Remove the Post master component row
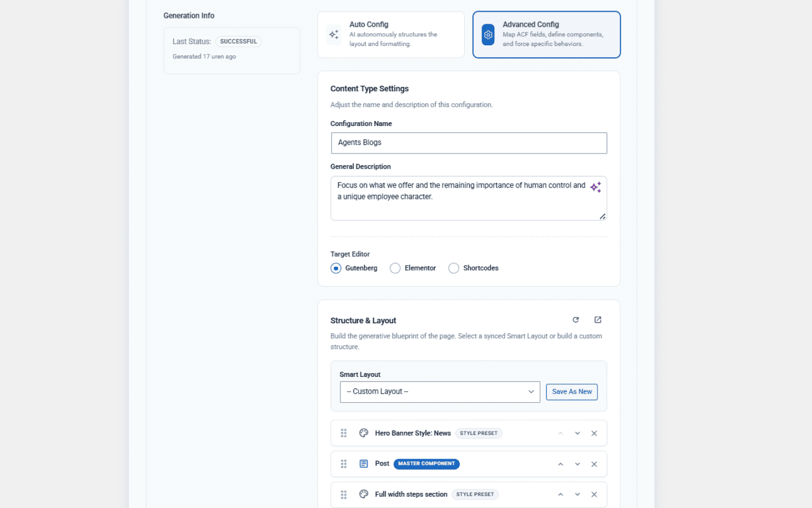 (594, 464)
